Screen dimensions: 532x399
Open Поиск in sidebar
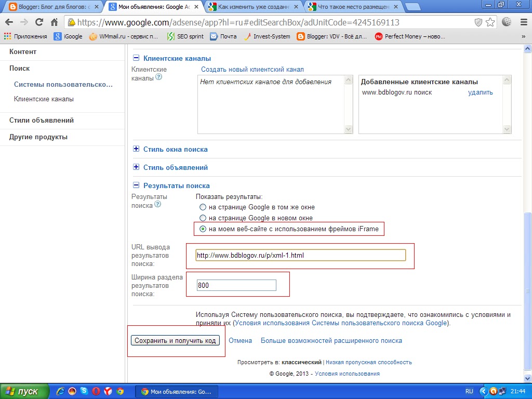19,68
